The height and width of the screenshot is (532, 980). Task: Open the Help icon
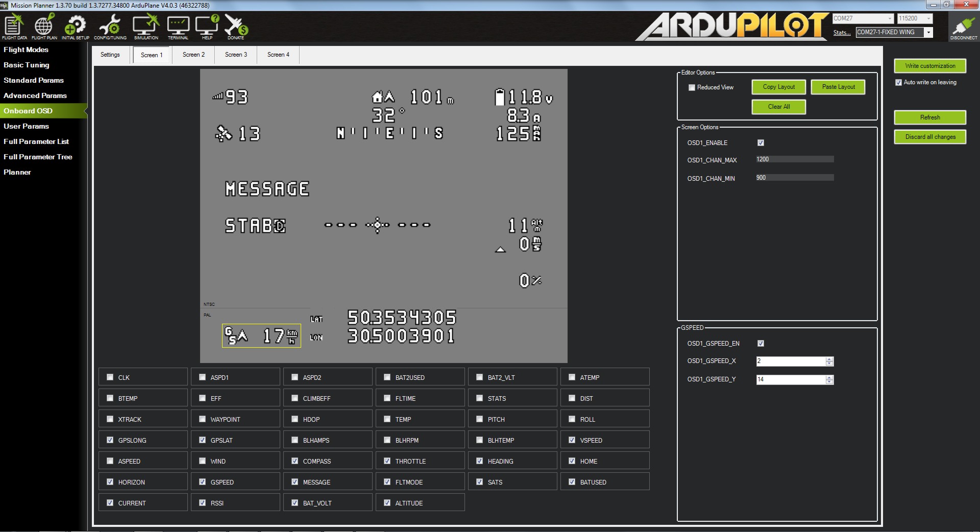[207, 27]
